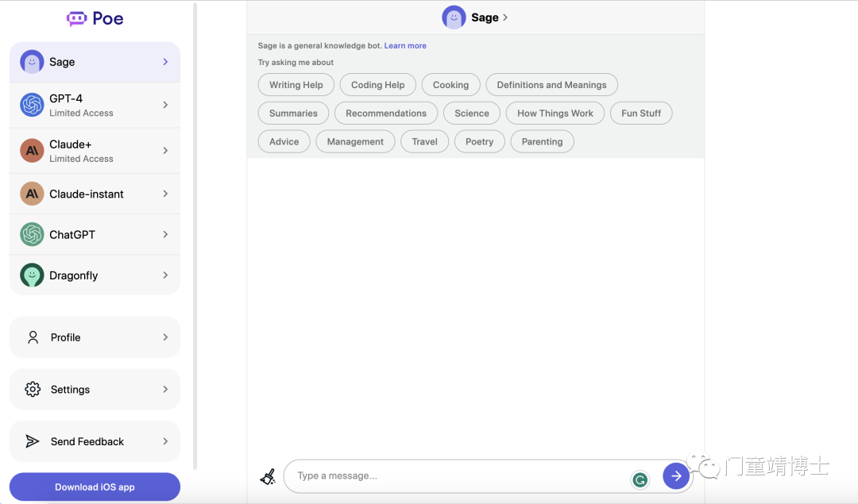Choose the Coding Help suggestion
This screenshot has width=858, height=504.
click(x=377, y=85)
